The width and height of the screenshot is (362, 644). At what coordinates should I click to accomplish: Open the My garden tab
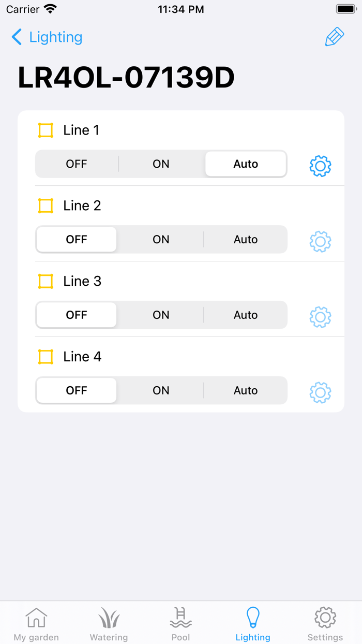pyautogui.click(x=36, y=623)
